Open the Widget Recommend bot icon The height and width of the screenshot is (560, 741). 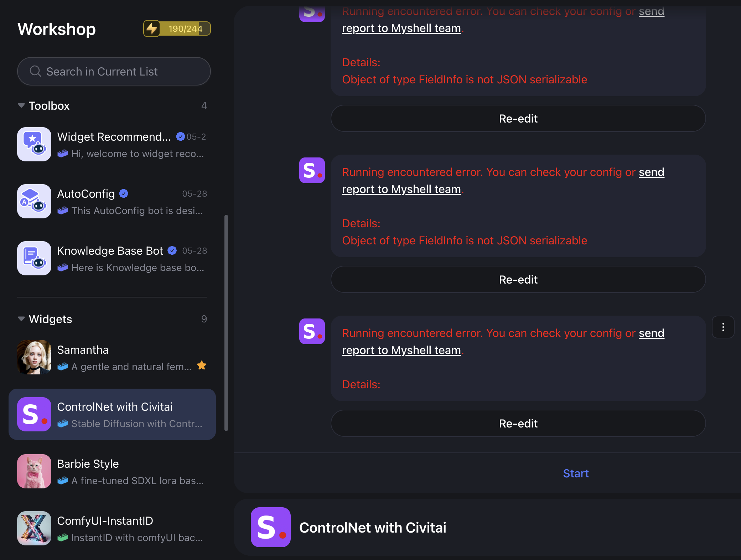coord(34,144)
